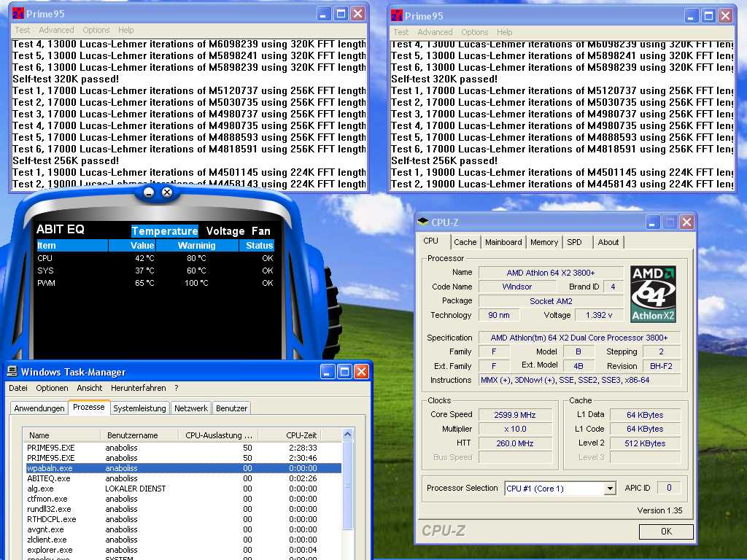
Task: Switch to Systemleistung tab in Task-Manager
Action: pos(139,408)
